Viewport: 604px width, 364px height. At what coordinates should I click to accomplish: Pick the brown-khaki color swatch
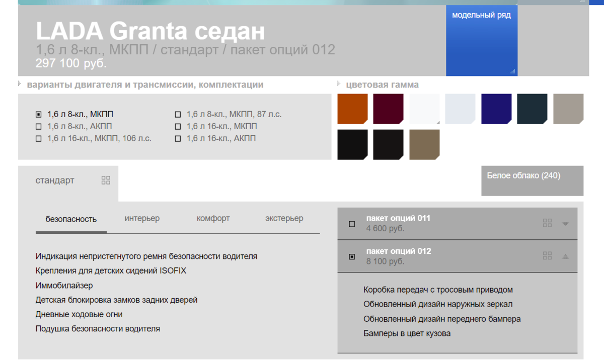(x=424, y=145)
